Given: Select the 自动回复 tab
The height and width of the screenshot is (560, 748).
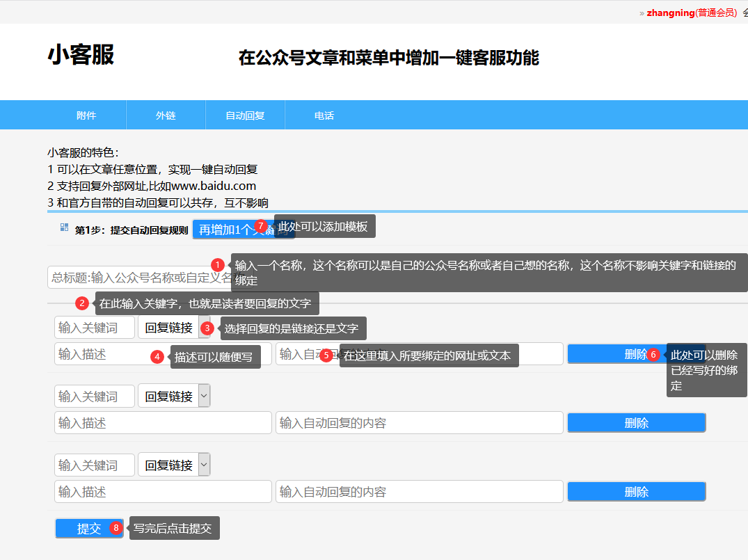Looking at the screenshot, I should tap(245, 115).
